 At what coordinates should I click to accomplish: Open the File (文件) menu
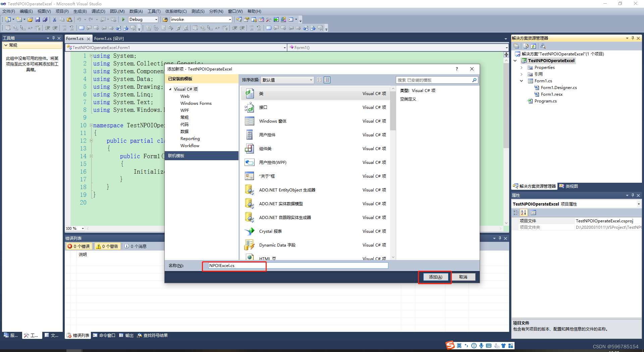9,11
